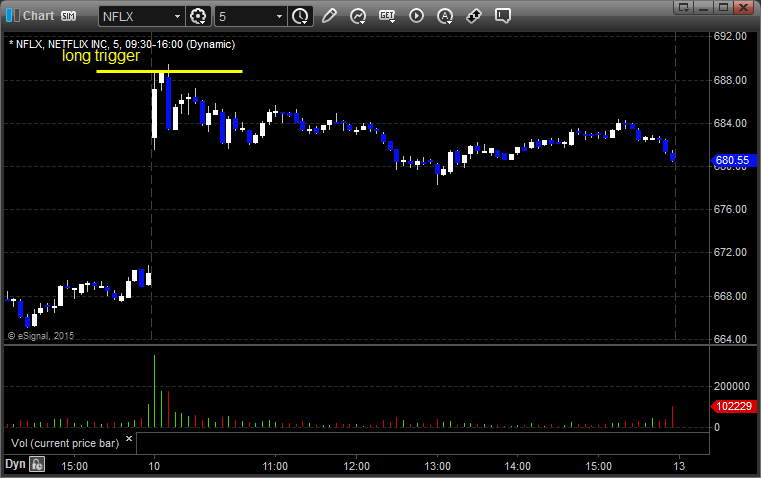
Task: Click the blue 680.55 current price marker
Action: point(734,160)
